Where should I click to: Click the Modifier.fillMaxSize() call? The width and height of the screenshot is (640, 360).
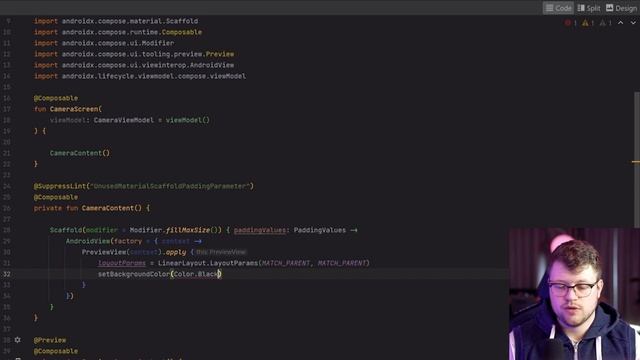(176, 230)
